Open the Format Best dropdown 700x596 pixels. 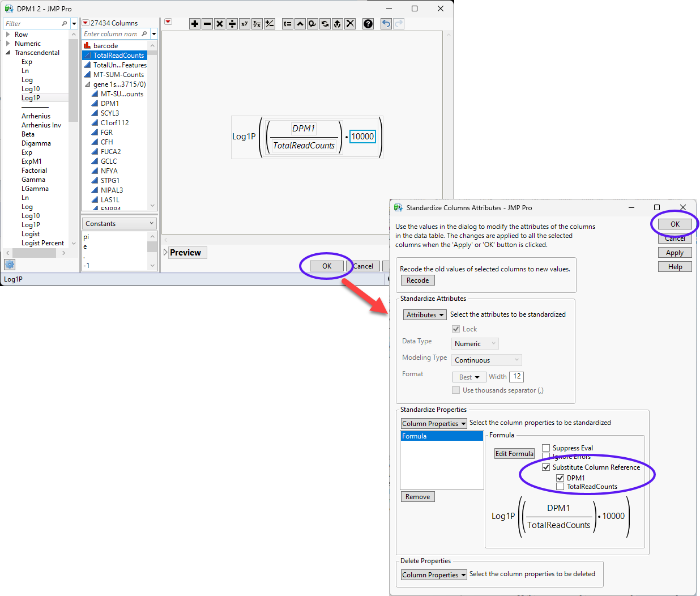(x=469, y=377)
